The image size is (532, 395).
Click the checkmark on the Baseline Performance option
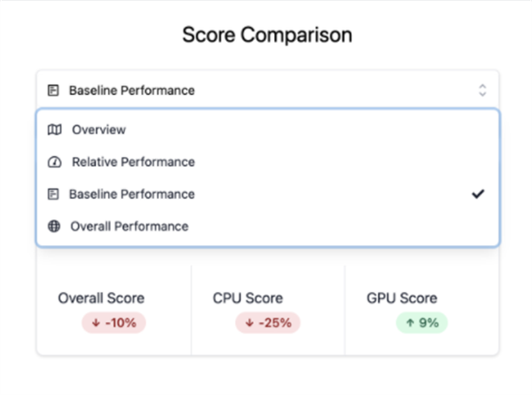[x=478, y=194]
